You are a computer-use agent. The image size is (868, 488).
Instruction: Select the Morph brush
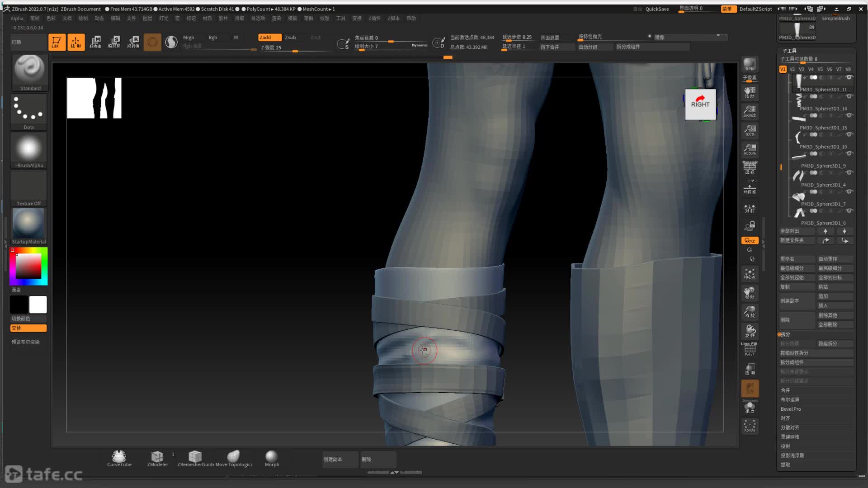pyautogui.click(x=272, y=458)
